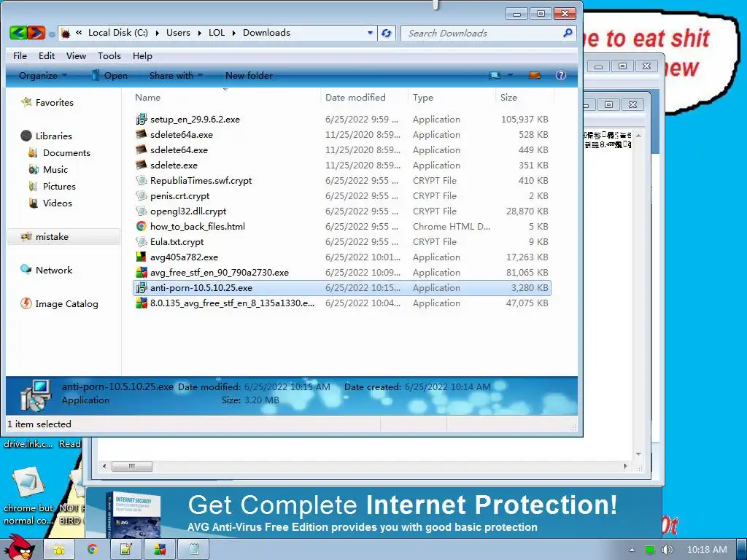
Task: Select Pictures in the sidebar
Action: pos(59,186)
